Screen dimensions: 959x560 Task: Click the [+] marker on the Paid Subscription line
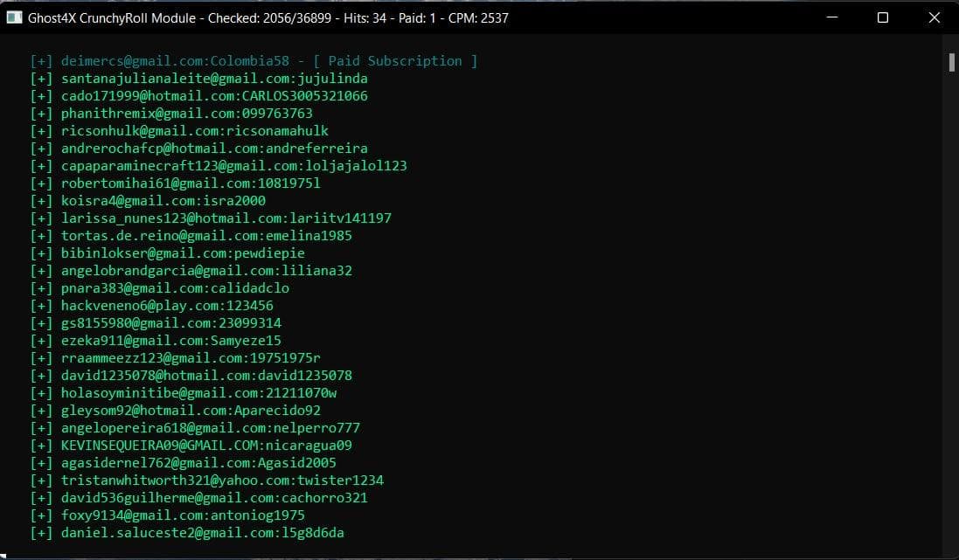click(x=41, y=61)
